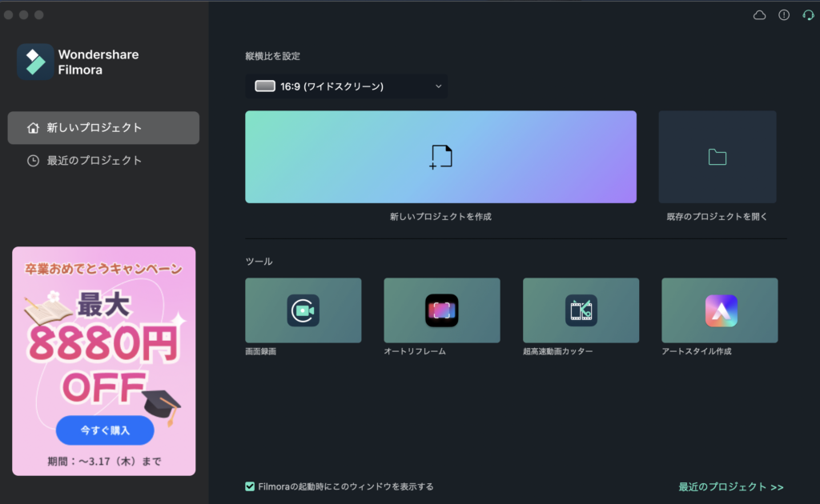Click 今すぐ購入 purchase button
The width and height of the screenshot is (820, 504).
(x=105, y=430)
